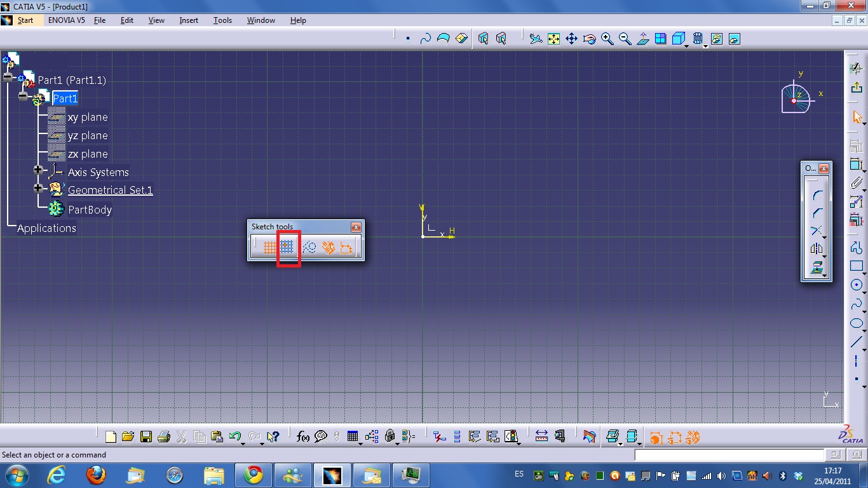This screenshot has height=488, width=868.
Task: Click the Isometric View cube icon
Action: (x=678, y=39)
